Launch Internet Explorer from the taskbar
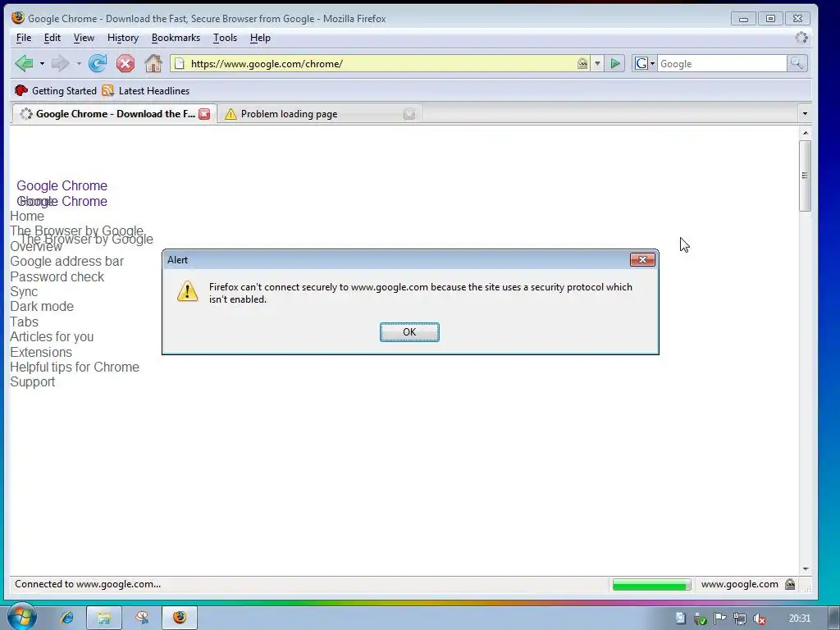The height and width of the screenshot is (630, 840). point(67,618)
